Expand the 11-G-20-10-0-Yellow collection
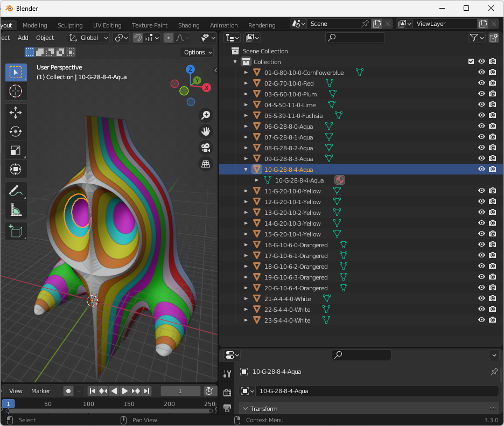504x426 pixels. point(246,191)
